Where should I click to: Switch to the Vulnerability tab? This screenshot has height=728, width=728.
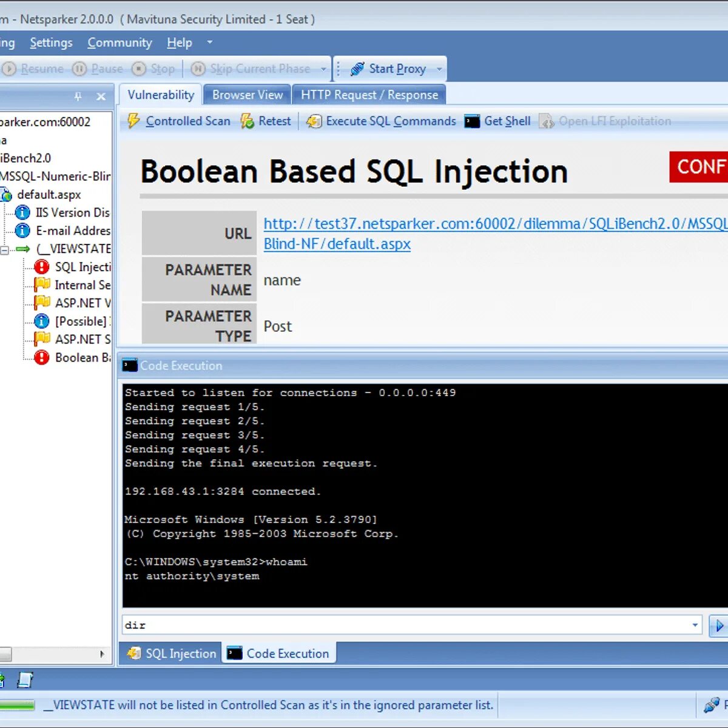pyautogui.click(x=160, y=95)
